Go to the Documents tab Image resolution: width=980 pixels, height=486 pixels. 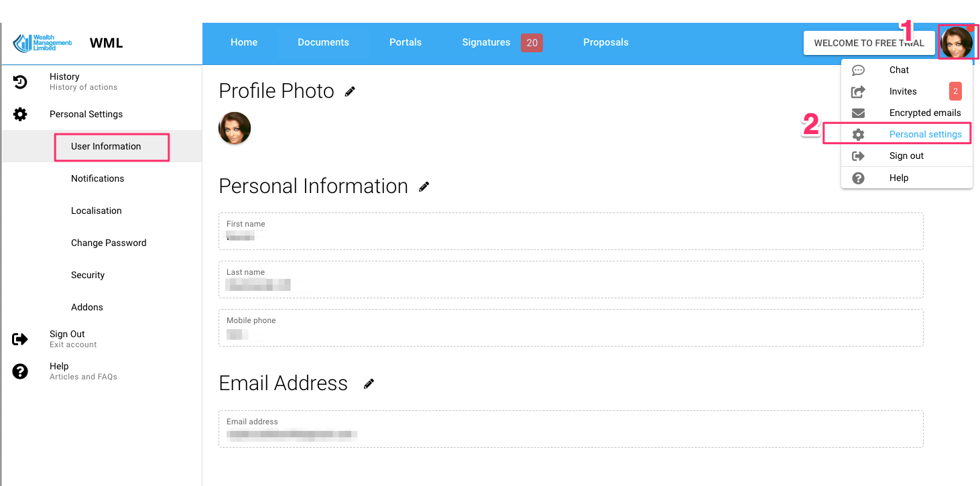click(323, 42)
